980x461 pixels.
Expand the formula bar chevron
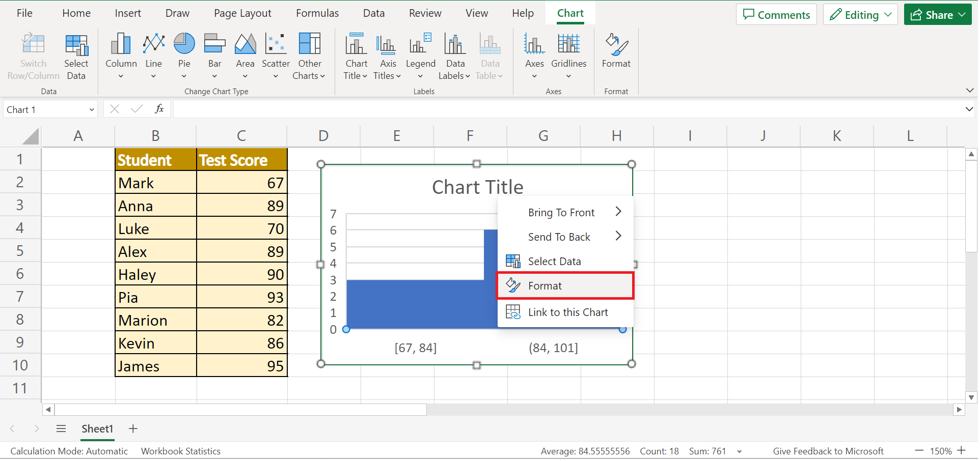[x=969, y=109]
